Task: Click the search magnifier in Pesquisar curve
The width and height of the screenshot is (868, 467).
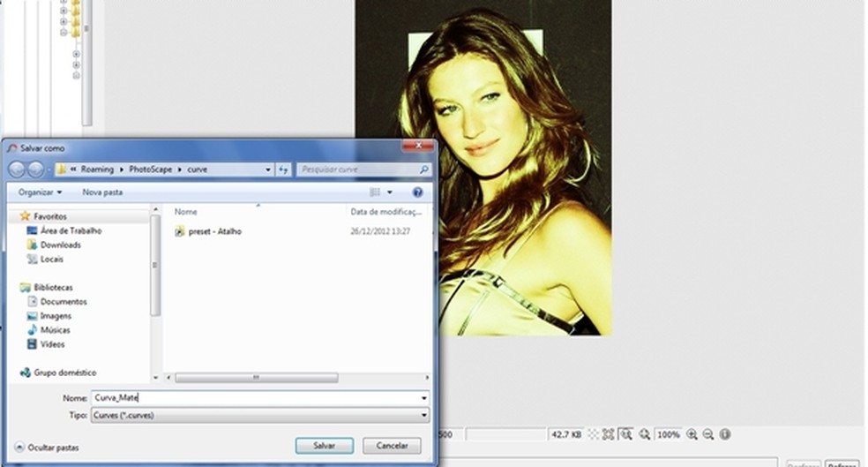Action: coord(423,169)
